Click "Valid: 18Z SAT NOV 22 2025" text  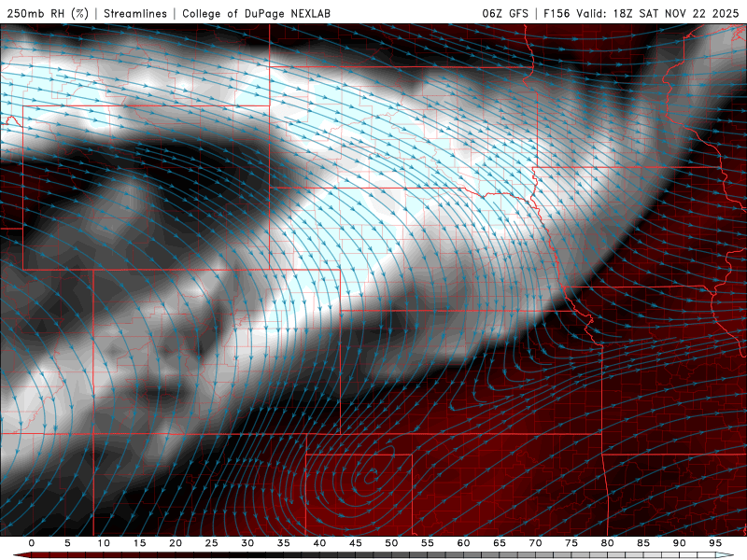(657, 13)
